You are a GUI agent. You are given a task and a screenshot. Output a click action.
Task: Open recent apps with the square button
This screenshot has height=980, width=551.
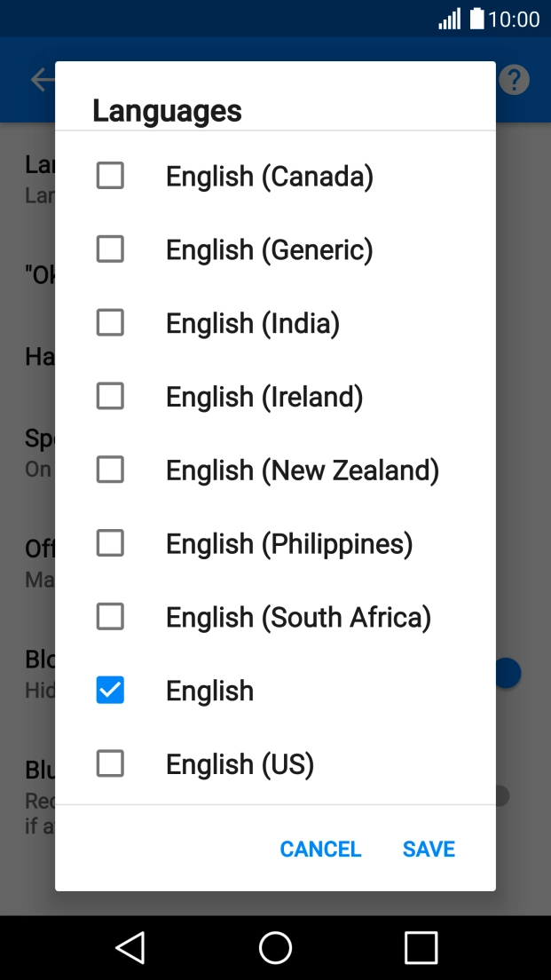point(421,947)
